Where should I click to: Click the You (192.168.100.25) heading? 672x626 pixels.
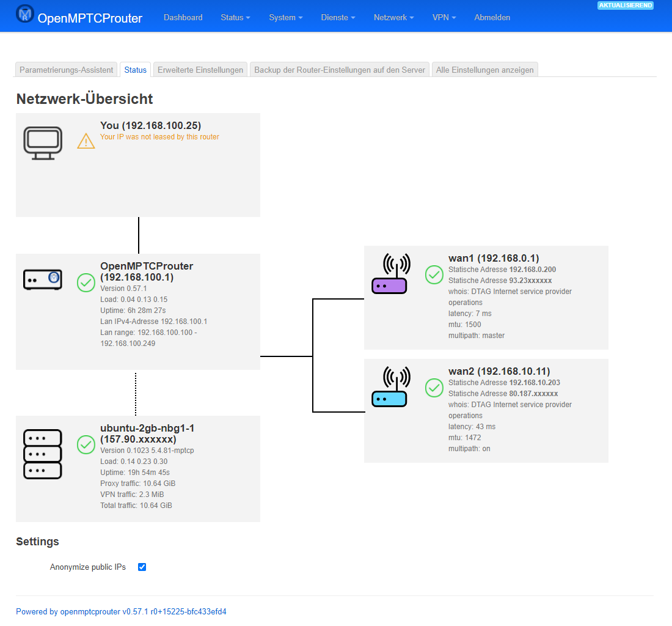[150, 126]
